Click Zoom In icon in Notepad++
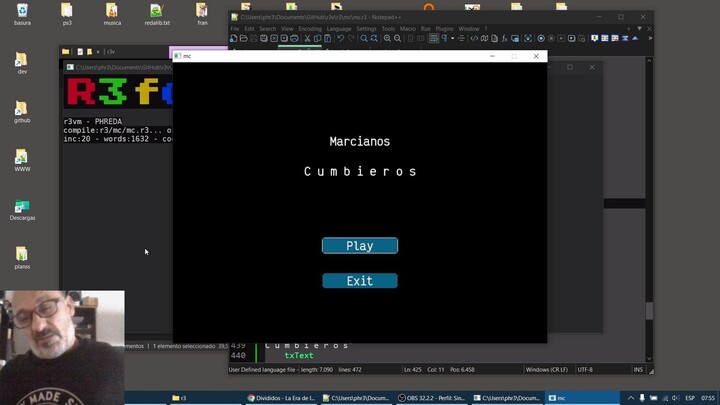The image size is (720, 405). [x=387, y=39]
